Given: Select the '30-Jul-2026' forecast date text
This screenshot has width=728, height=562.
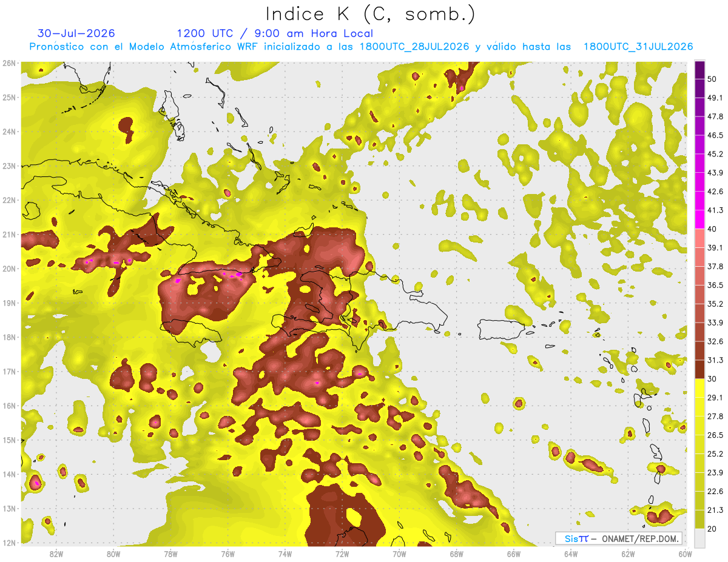Looking at the screenshot, I should point(76,33).
